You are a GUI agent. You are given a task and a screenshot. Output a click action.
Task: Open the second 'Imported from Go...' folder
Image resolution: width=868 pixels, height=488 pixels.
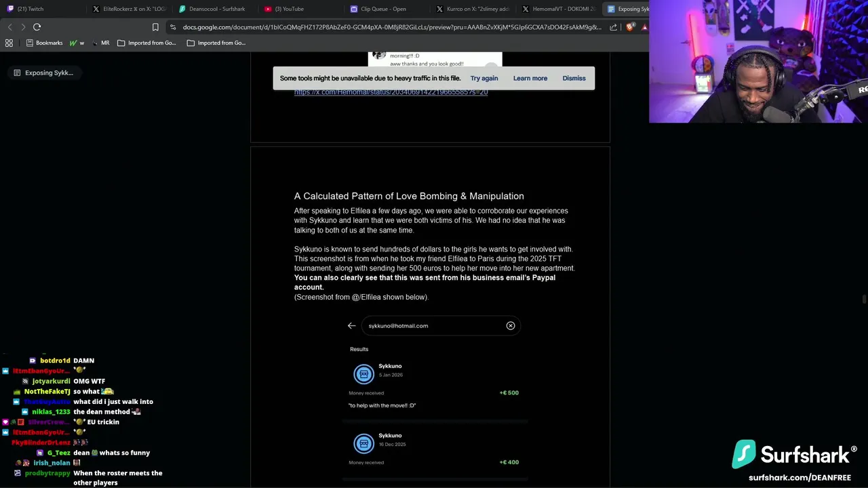pyautogui.click(x=216, y=43)
